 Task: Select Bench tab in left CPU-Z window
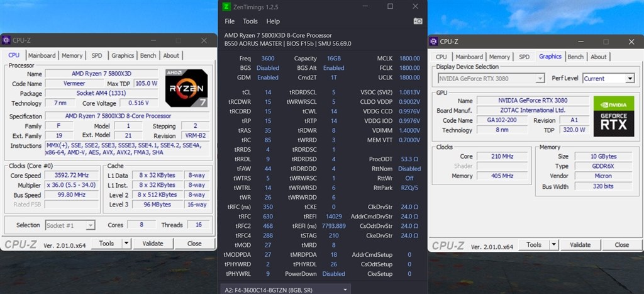click(x=148, y=55)
